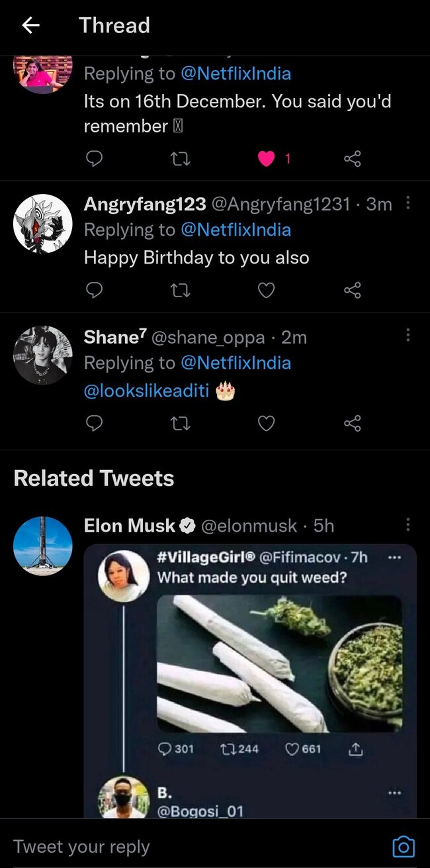Screen dimensions: 430x868
Task: Share the 16th December reply tweet
Action: (x=353, y=159)
